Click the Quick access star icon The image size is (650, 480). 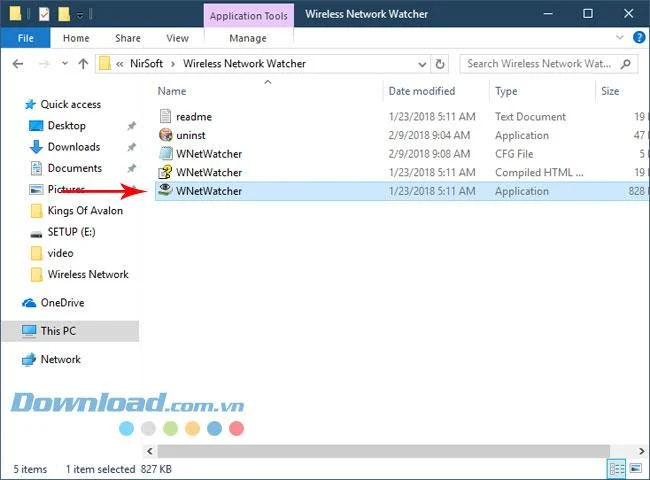tap(30, 104)
